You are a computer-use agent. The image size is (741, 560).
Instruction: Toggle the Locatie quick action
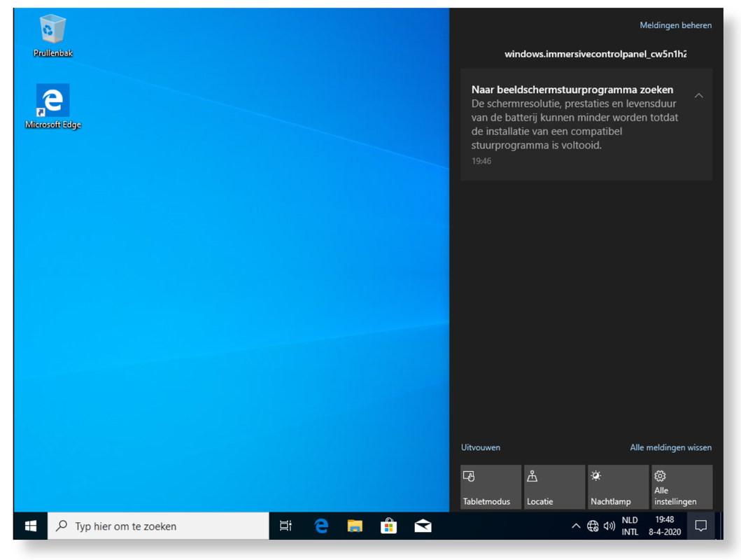pos(554,487)
